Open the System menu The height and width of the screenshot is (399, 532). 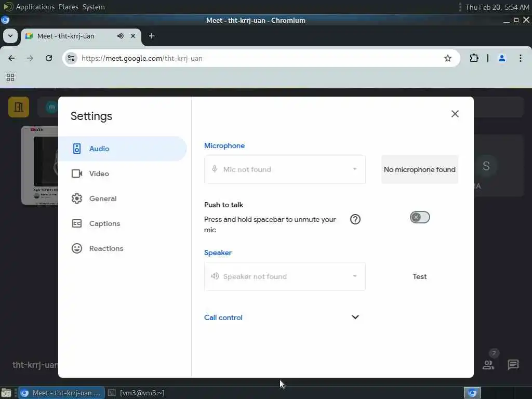pos(94,7)
